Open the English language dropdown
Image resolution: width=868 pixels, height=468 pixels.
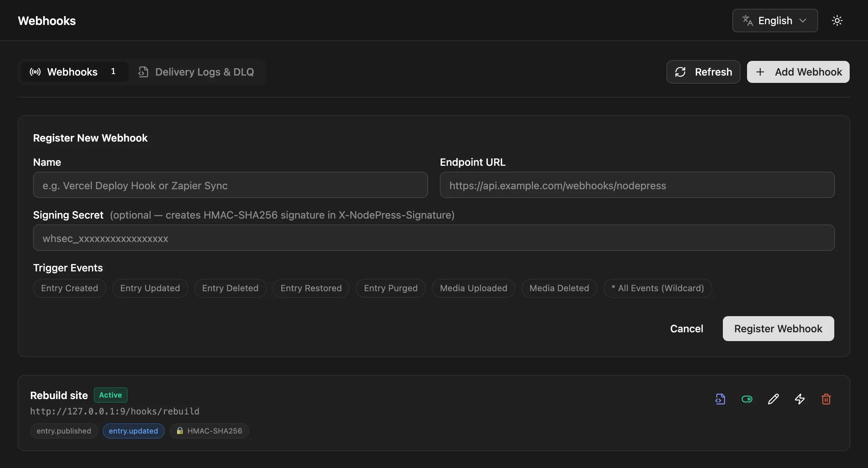pyautogui.click(x=775, y=21)
